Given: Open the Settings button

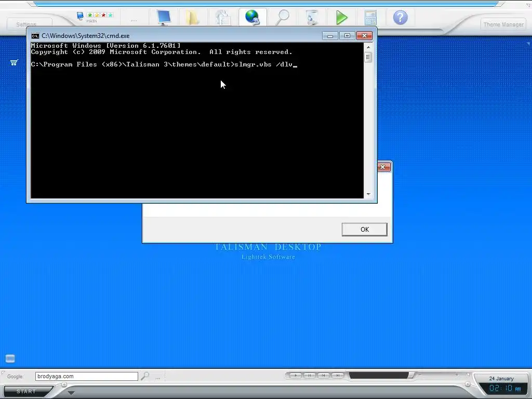Looking at the screenshot, I should pyautogui.click(x=26, y=24).
